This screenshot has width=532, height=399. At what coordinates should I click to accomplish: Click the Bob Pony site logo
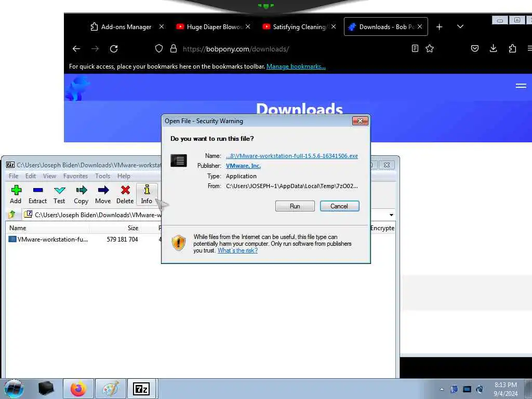coord(78,88)
